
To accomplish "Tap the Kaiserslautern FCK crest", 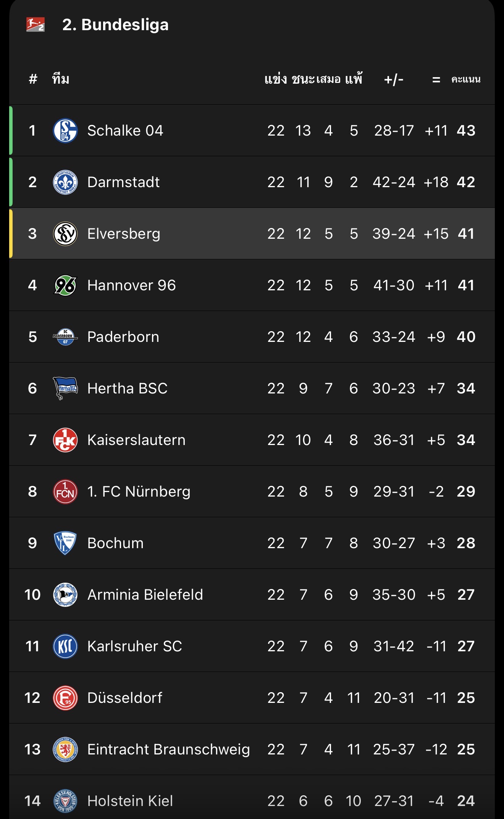I will click(65, 440).
